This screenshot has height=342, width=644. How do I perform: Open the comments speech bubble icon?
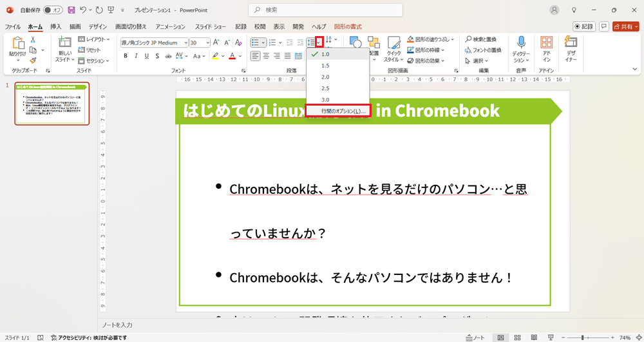click(x=604, y=26)
